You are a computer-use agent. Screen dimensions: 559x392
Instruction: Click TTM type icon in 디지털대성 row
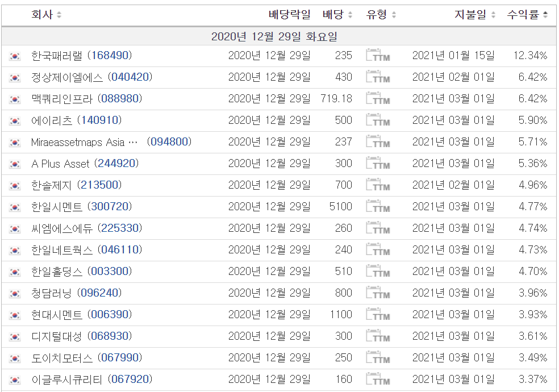point(378,336)
